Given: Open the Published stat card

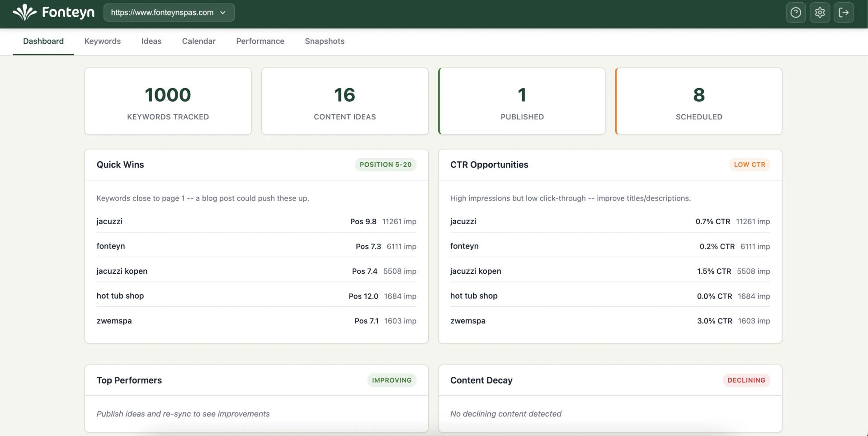Looking at the screenshot, I should 522,101.
